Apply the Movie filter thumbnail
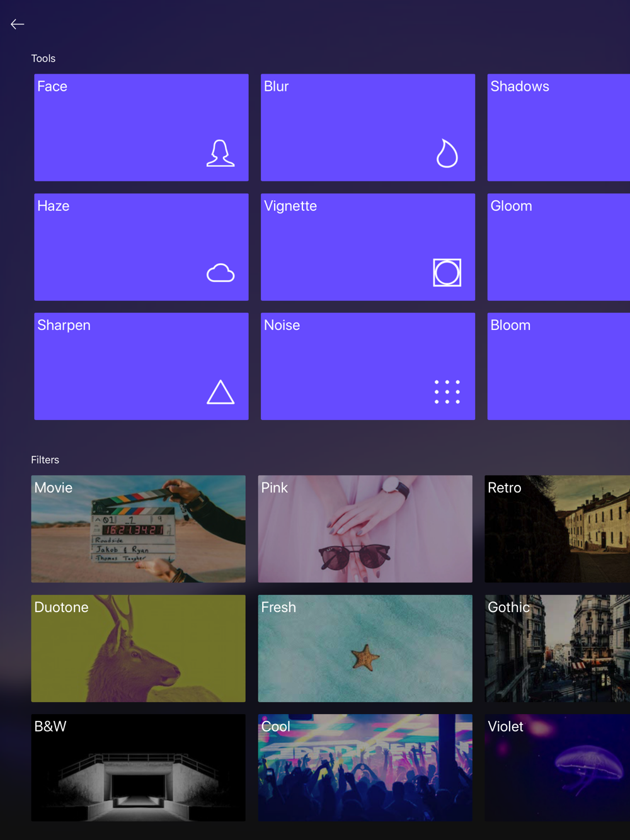The width and height of the screenshot is (630, 840). [139, 529]
